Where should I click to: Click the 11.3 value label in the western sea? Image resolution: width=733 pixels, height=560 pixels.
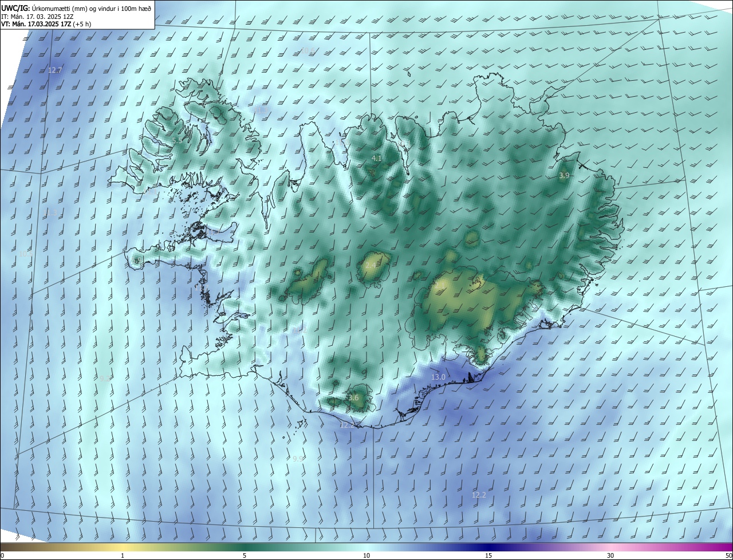(x=51, y=213)
